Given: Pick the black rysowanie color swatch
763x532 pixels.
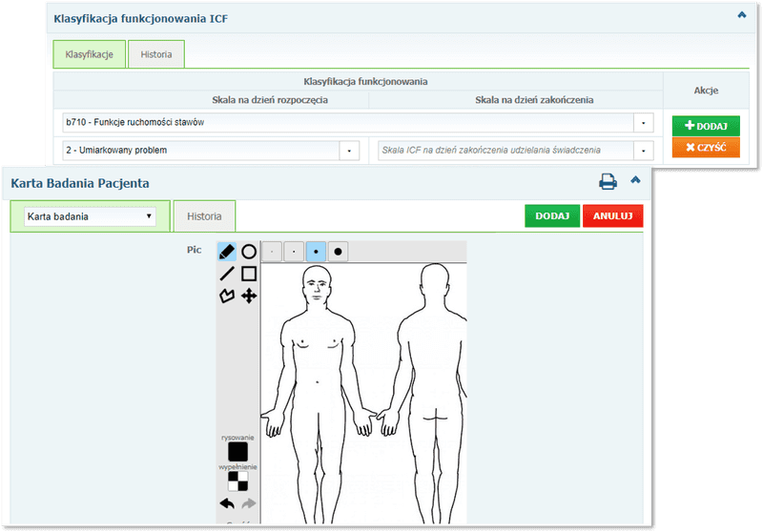Looking at the screenshot, I should click(237, 451).
